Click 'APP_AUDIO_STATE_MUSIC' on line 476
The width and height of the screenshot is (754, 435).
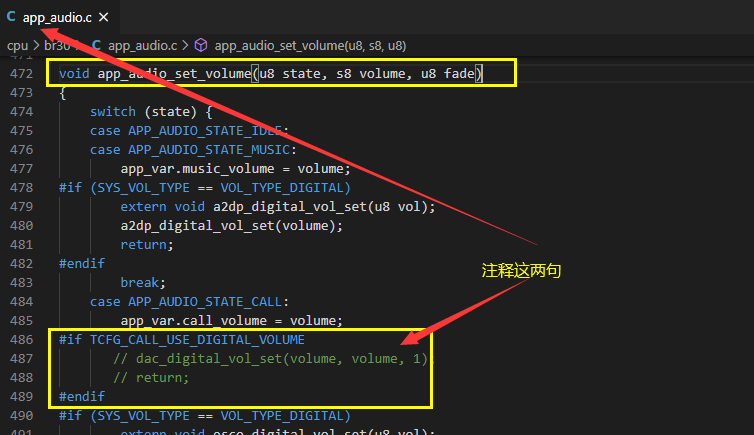pyautogui.click(x=209, y=149)
